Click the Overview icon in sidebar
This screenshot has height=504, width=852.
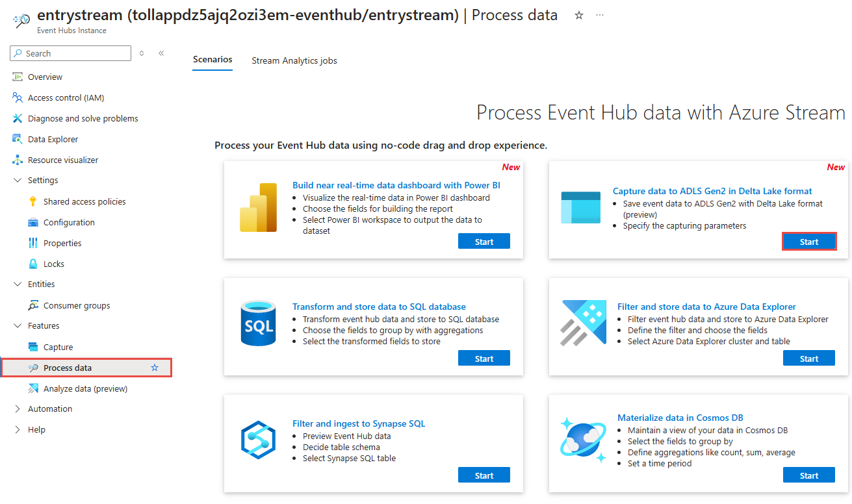18,77
